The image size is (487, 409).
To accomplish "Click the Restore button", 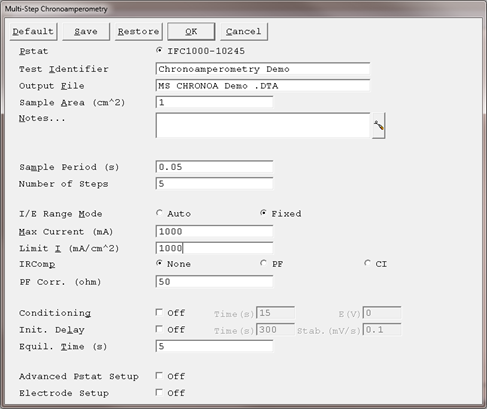I will pos(139,32).
